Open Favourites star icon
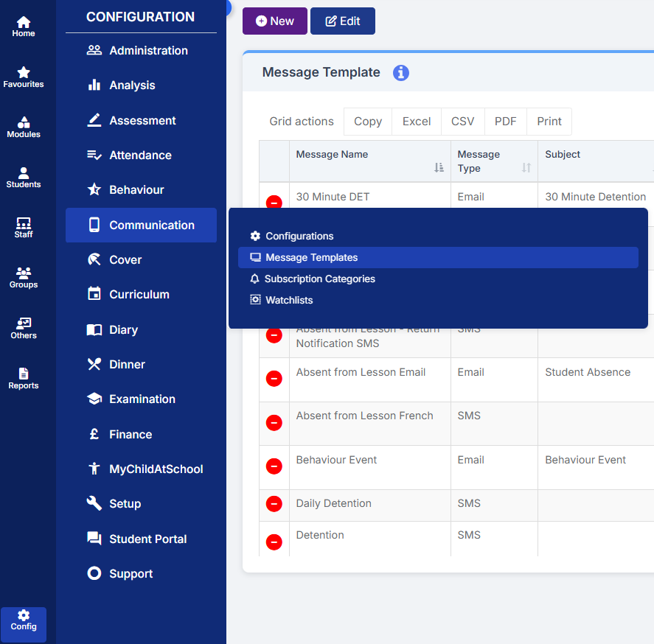 click(24, 73)
